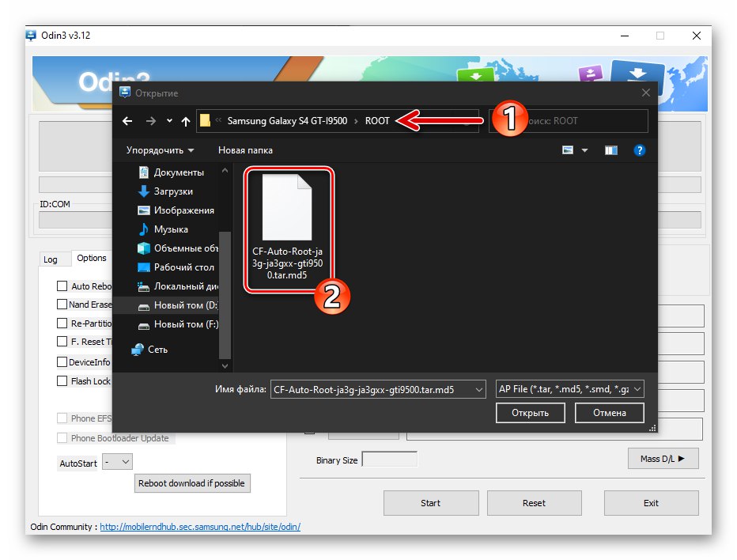Show the preview pane icon
The image size is (737, 560).
[610, 149]
